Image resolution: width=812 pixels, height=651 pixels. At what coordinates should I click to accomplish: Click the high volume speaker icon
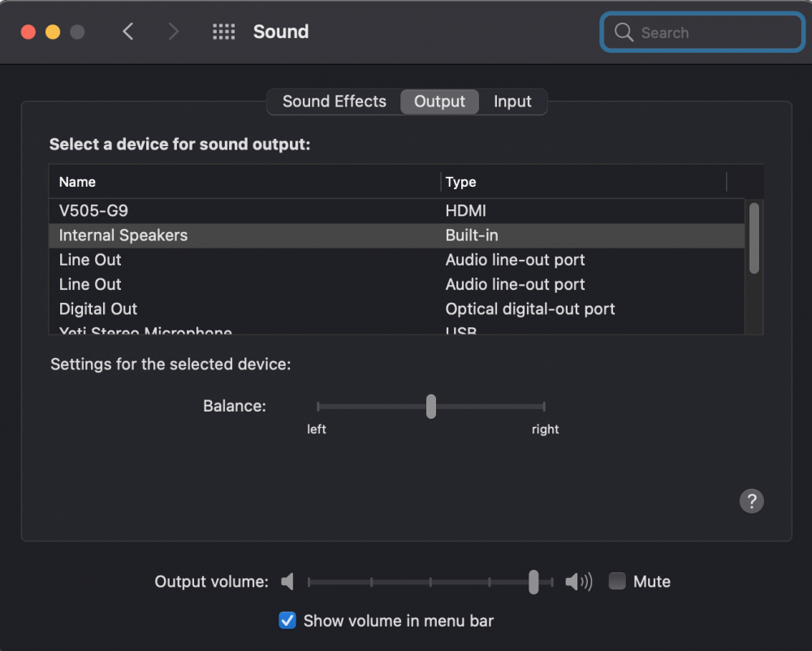(x=578, y=581)
